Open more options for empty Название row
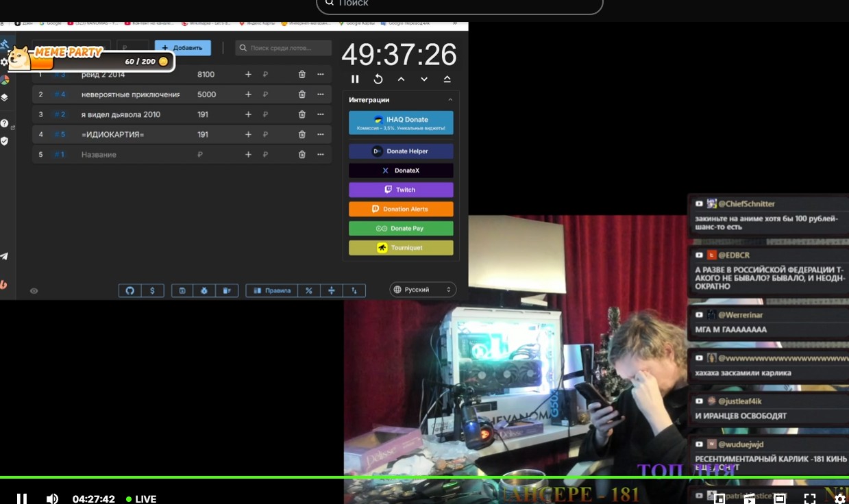The image size is (849, 504). 320,155
